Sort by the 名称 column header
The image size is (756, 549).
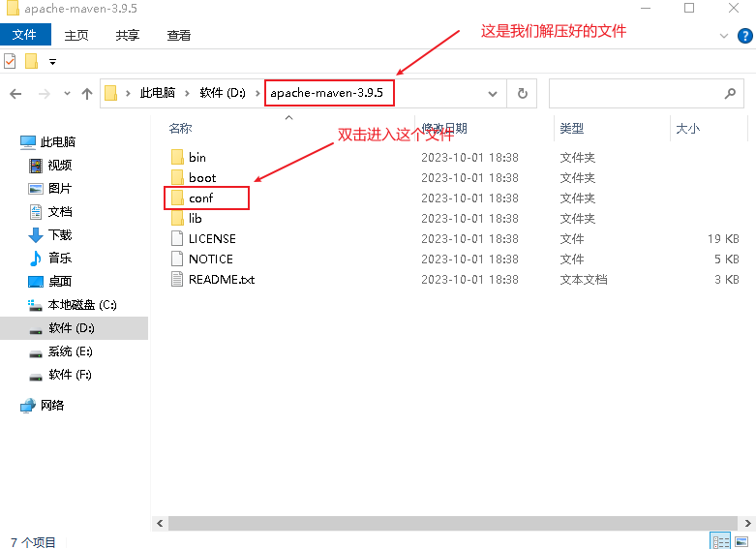click(180, 129)
